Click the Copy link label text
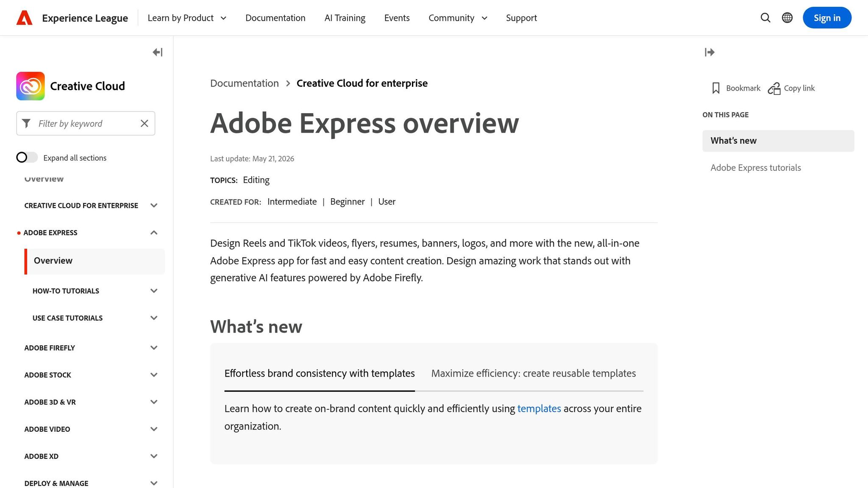 tap(799, 88)
